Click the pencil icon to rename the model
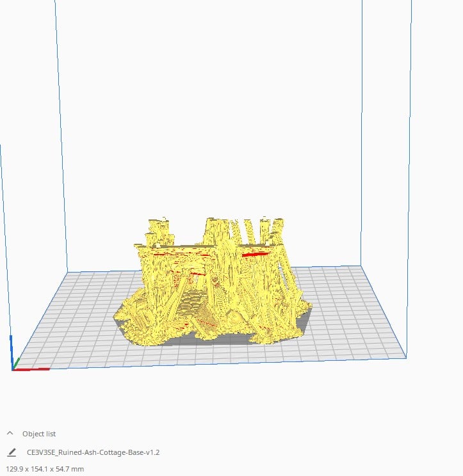463x476 pixels. 12,452
